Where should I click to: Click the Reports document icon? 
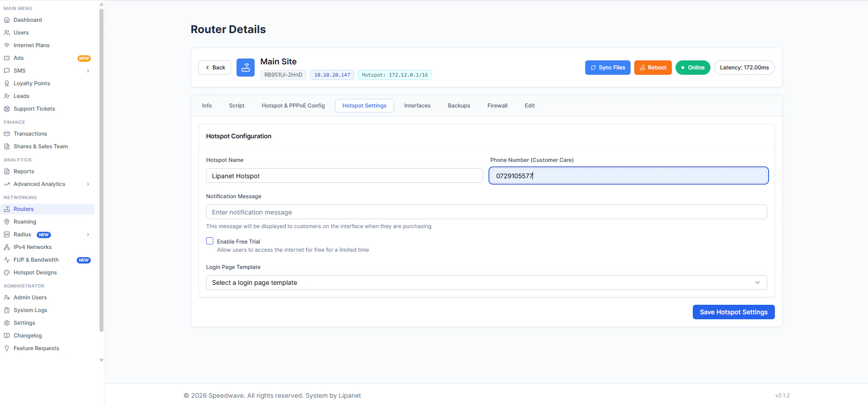(7, 171)
